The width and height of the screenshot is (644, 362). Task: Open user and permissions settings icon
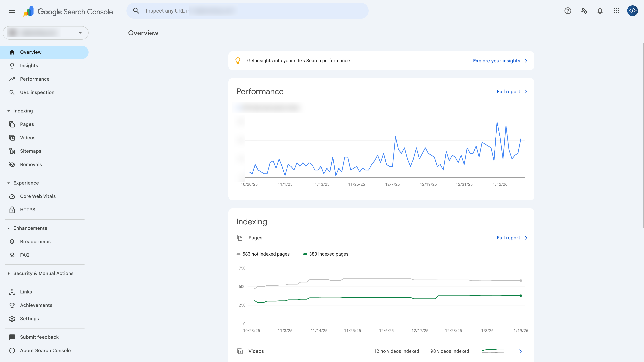tap(584, 11)
